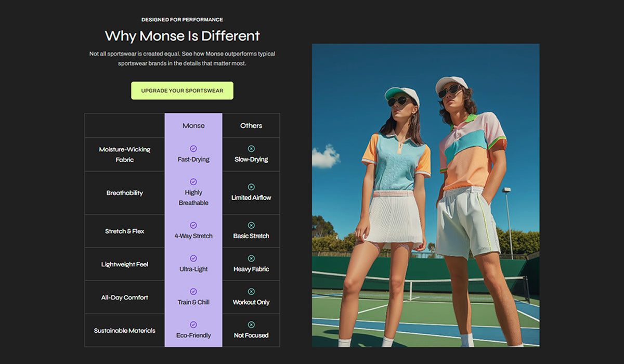Select the Monse column header

point(193,126)
